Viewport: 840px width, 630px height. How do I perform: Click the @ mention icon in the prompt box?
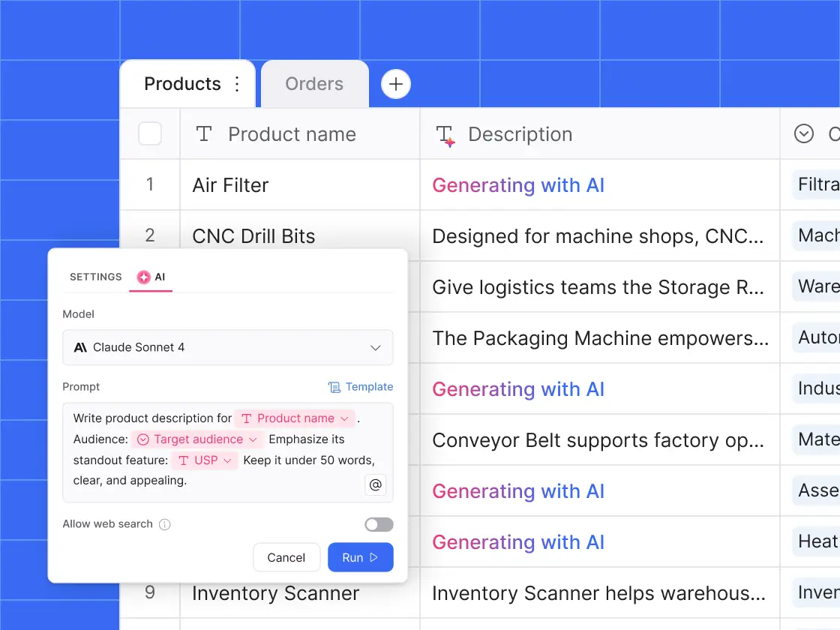coord(375,485)
